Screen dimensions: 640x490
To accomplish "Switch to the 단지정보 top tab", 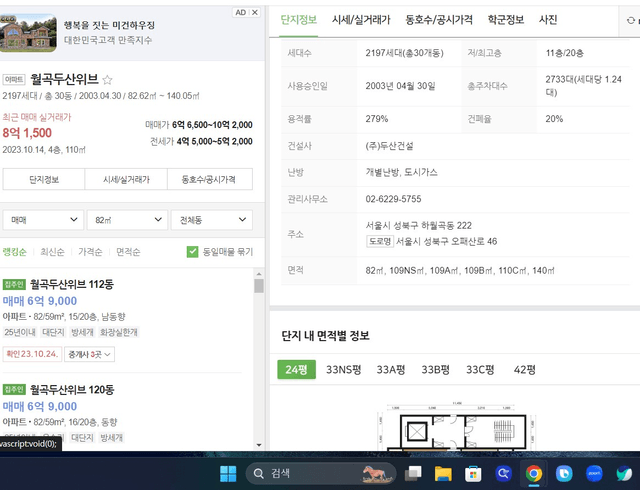I will tap(299, 20).
